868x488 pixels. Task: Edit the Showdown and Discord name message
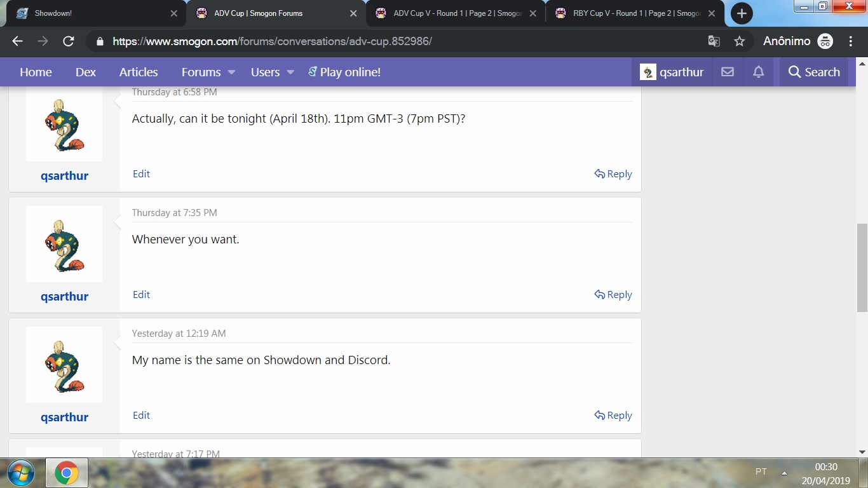(141, 415)
